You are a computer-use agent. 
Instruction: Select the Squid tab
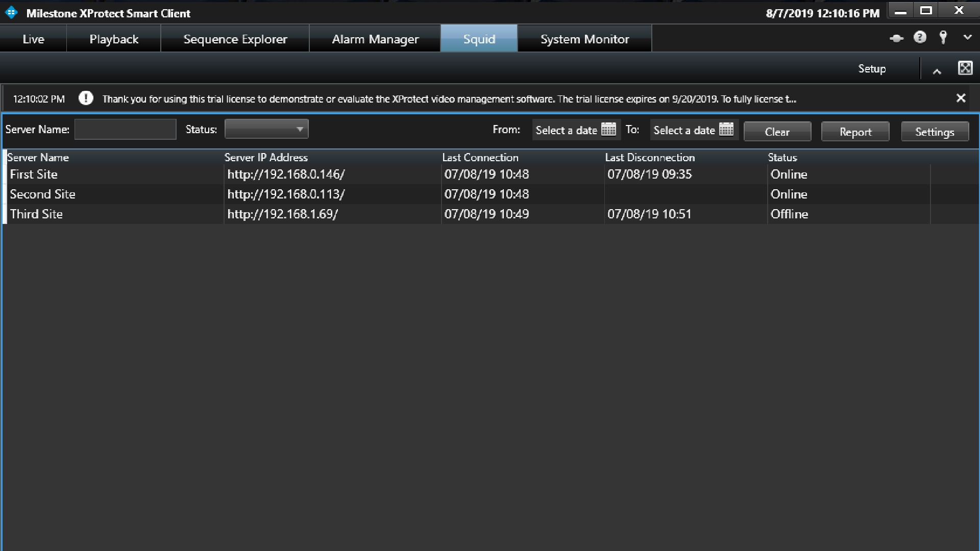(479, 39)
